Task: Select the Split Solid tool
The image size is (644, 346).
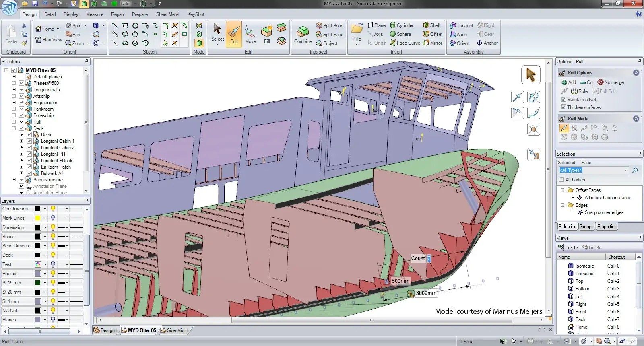Action: tap(330, 25)
